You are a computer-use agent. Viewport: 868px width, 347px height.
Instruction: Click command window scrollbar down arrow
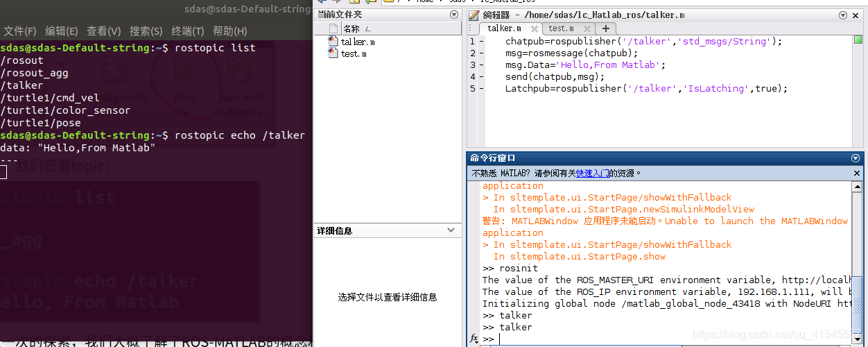pyautogui.click(x=858, y=339)
